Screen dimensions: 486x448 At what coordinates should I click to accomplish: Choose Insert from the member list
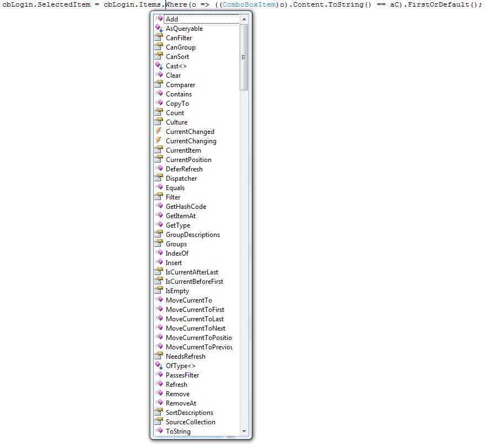pos(174,263)
